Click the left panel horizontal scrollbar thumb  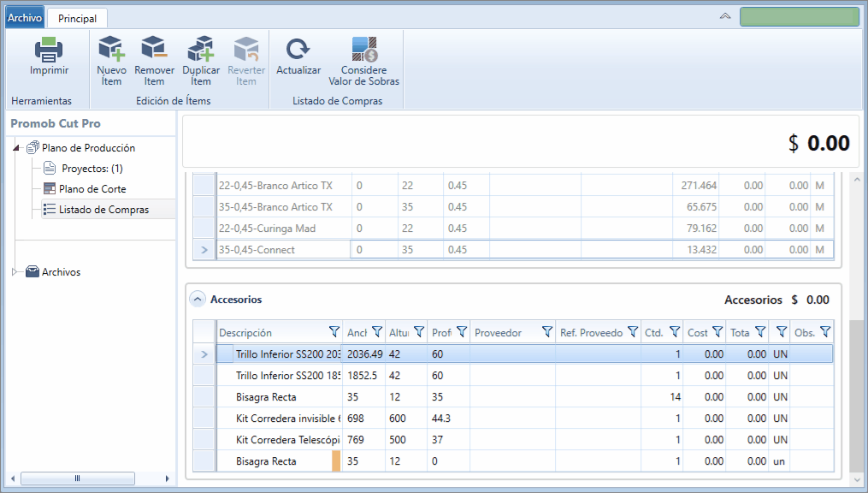point(78,478)
